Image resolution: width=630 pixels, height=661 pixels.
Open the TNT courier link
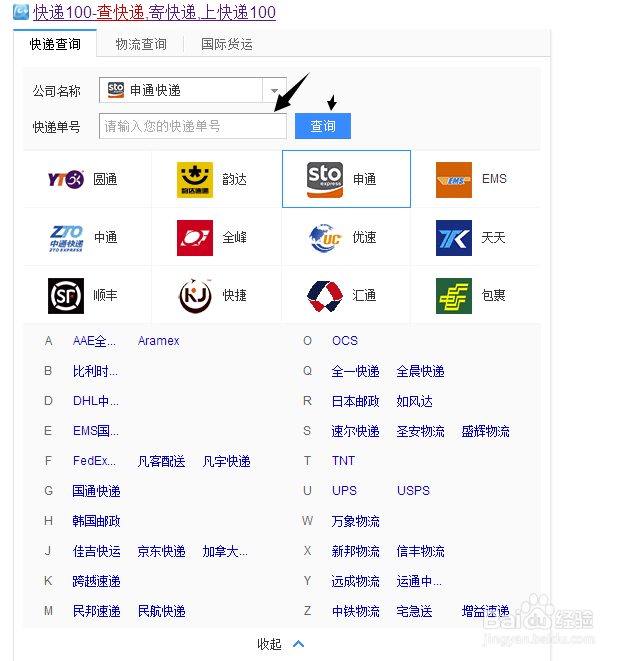click(343, 461)
